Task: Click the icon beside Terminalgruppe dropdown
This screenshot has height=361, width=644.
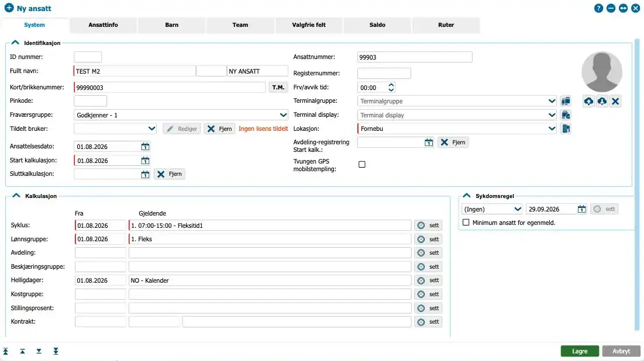Action: pos(566,101)
